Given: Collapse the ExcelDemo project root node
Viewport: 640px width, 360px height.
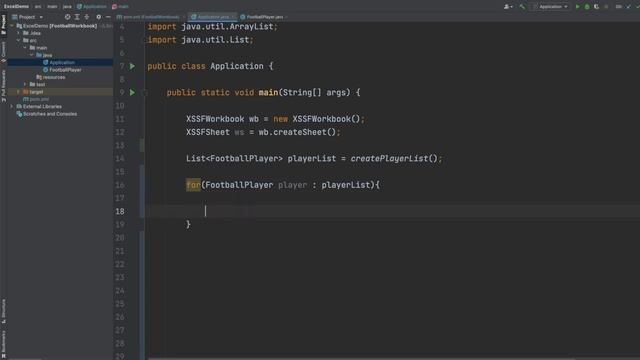Looking at the screenshot, I should (x=12, y=26).
